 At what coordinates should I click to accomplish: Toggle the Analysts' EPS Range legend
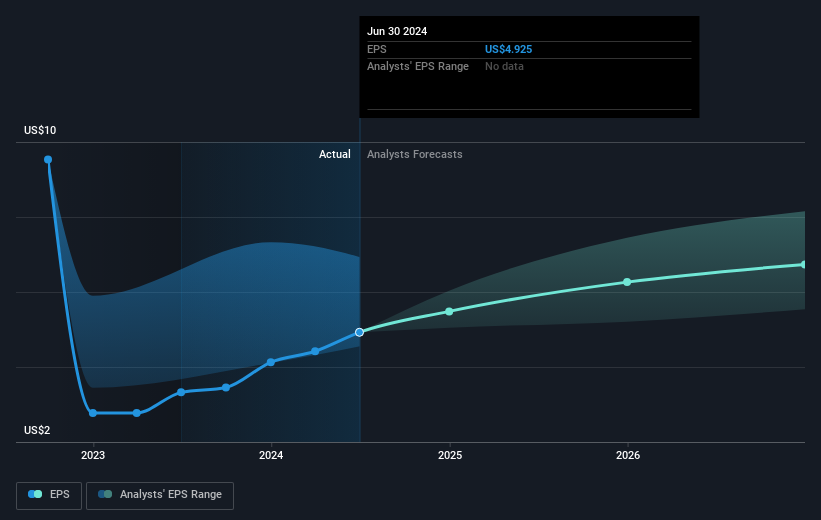160,495
